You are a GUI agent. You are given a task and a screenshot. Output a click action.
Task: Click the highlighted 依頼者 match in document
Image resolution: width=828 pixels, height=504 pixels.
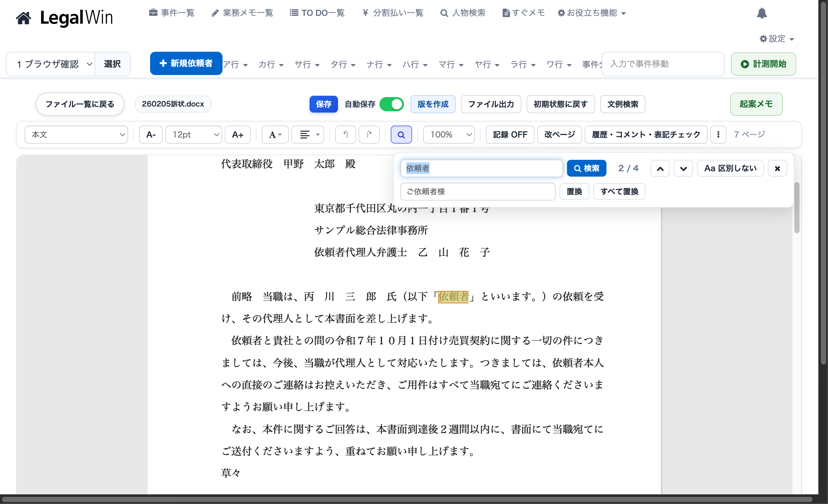453,297
